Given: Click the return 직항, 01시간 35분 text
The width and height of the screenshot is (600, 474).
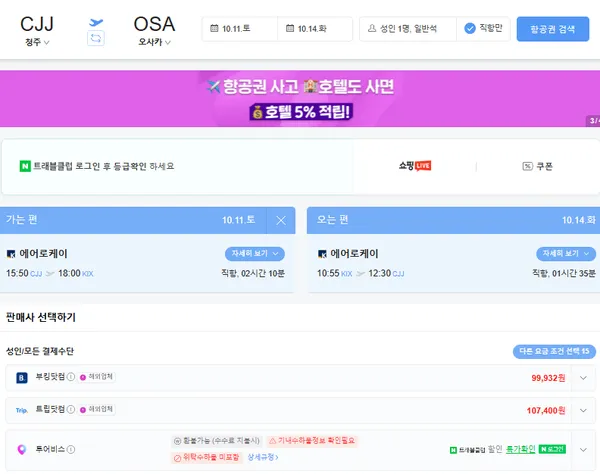Looking at the screenshot, I should [x=564, y=273].
